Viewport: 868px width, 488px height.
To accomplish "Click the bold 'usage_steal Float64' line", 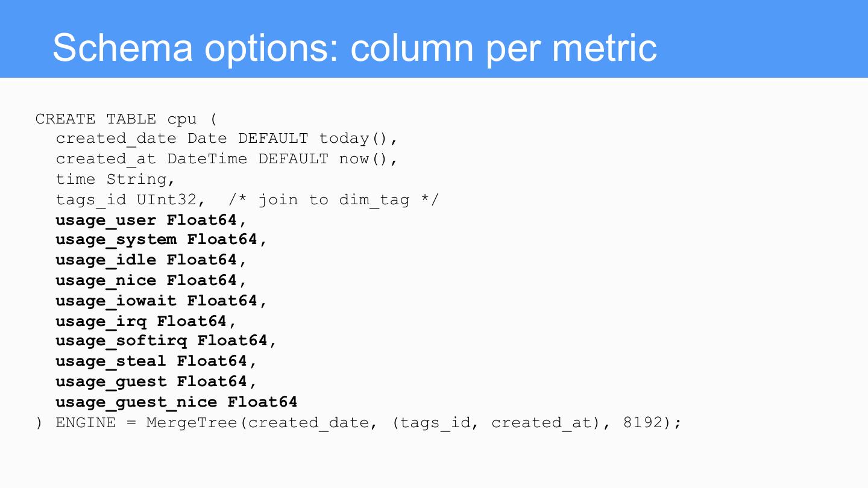I will [156, 361].
